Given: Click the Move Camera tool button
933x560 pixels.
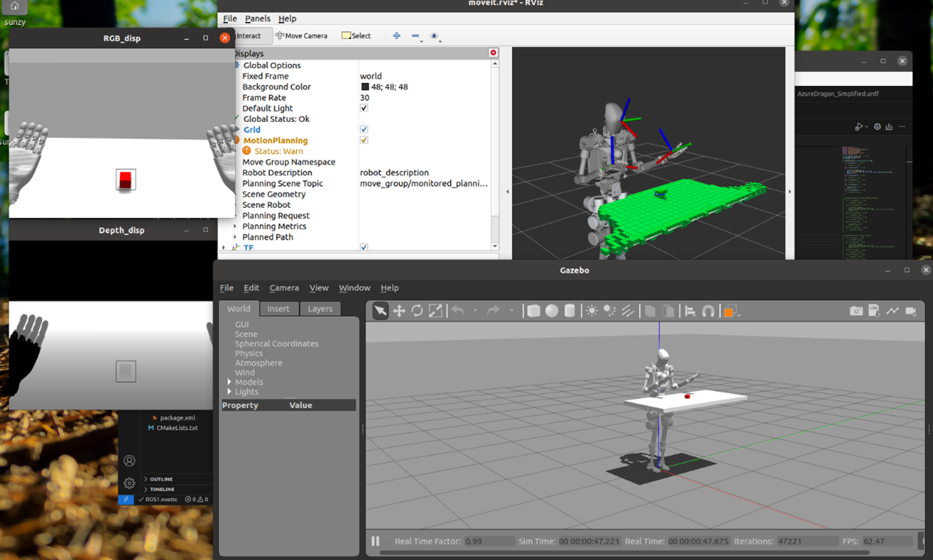Looking at the screenshot, I should pos(301,36).
